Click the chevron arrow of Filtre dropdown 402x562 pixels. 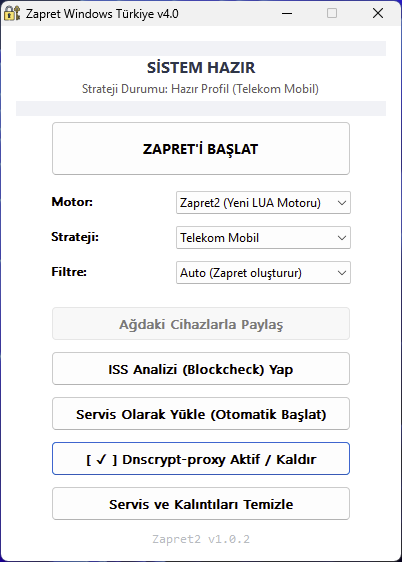[x=342, y=273]
